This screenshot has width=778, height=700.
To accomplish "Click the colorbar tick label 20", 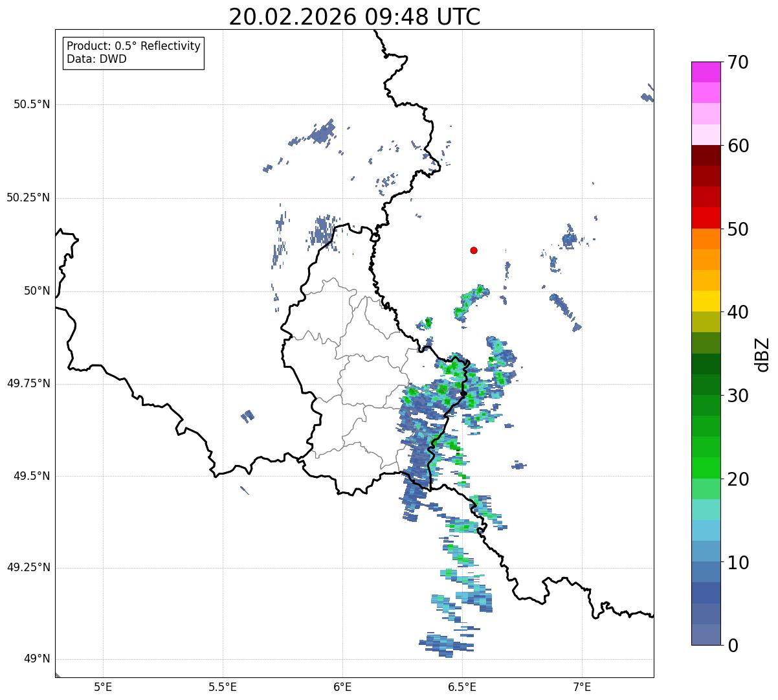I will point(738,479).
